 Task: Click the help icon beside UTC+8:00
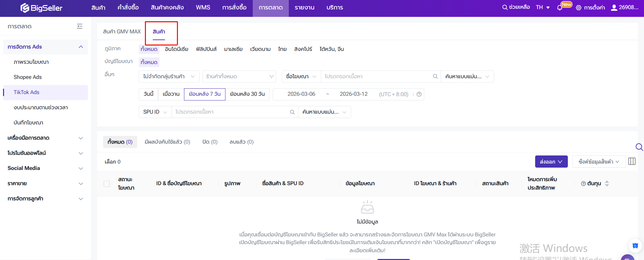pos(419,94)
